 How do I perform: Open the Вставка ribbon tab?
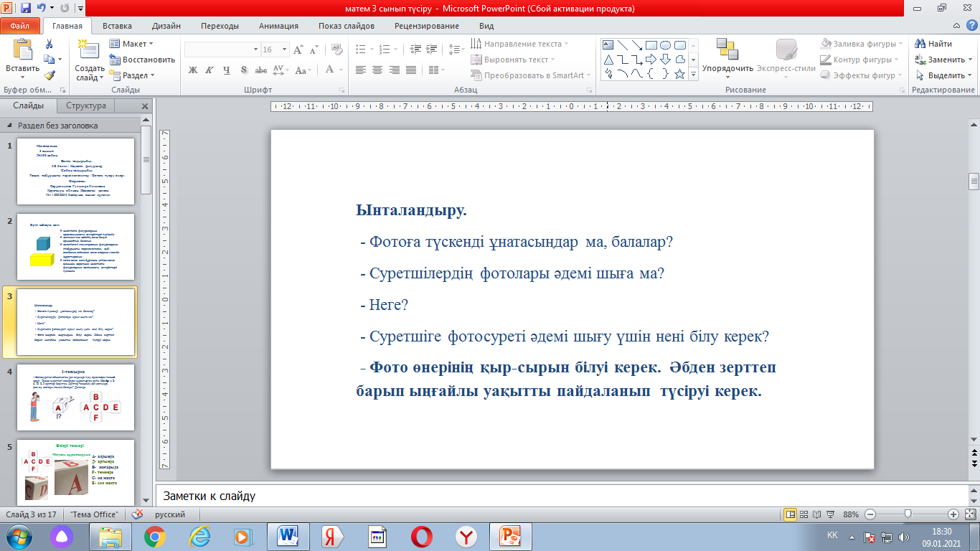coord(117,26)
